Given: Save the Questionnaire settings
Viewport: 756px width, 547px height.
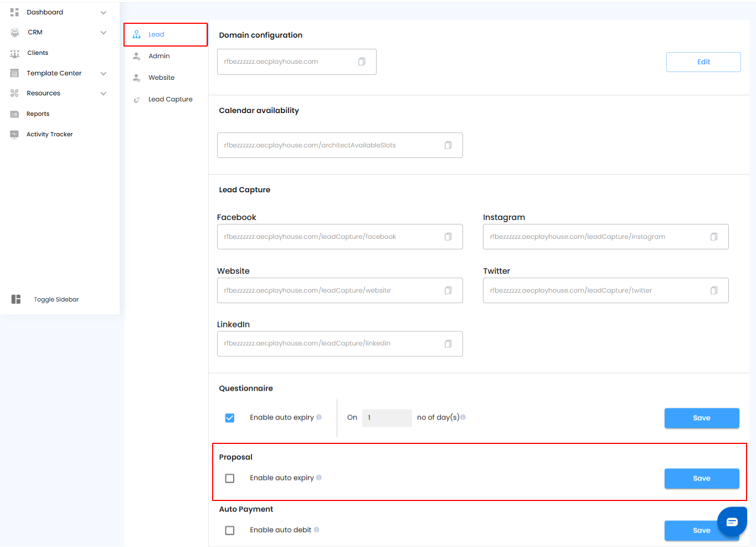Looking at the screenshot, I should tap(701, 418).
